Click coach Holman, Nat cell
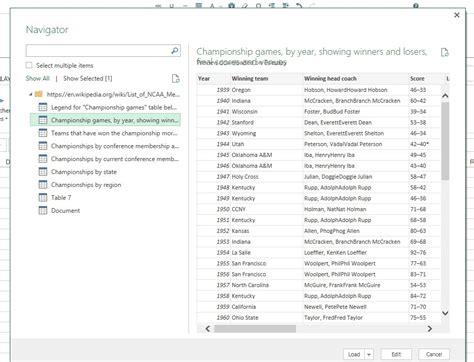 [355, 209]
